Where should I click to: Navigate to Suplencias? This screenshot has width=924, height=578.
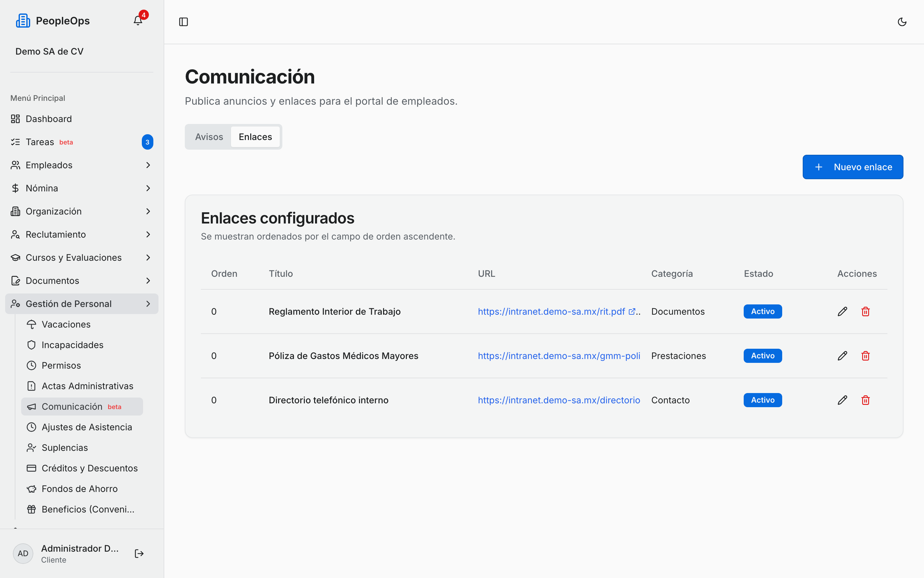82,448
